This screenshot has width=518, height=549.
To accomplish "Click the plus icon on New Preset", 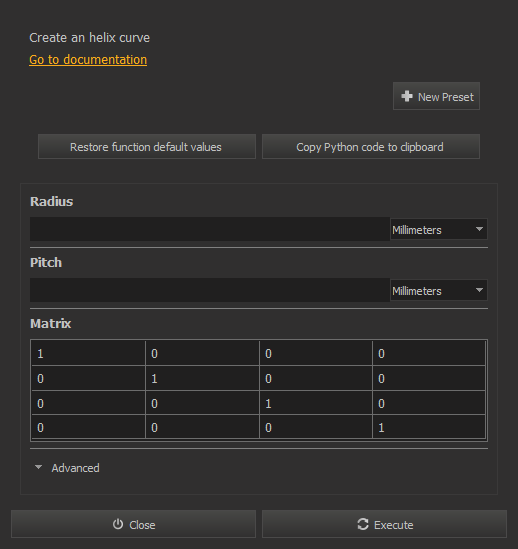I will (x=407, y=96).
